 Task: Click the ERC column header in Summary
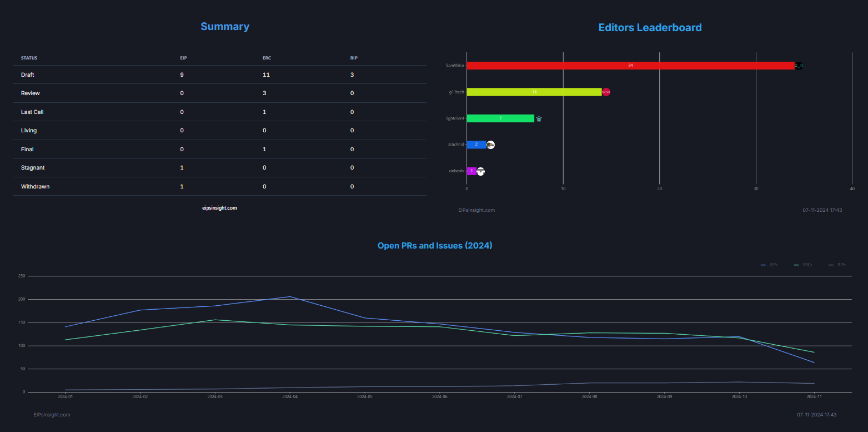[x=267, y=58]
